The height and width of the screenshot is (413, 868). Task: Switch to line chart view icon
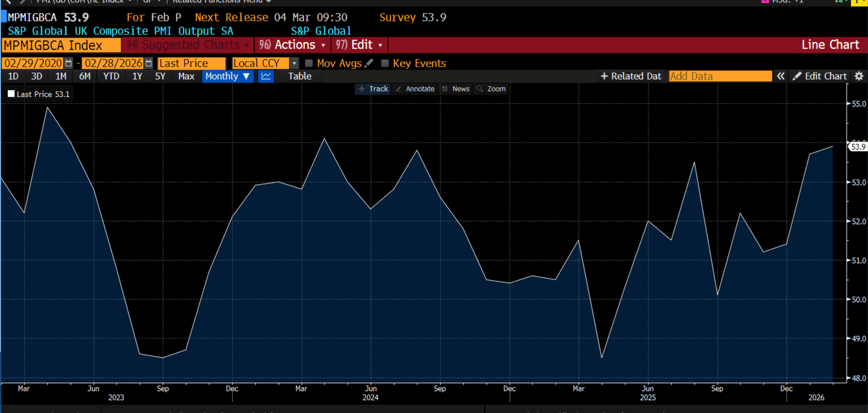point(266,76)
